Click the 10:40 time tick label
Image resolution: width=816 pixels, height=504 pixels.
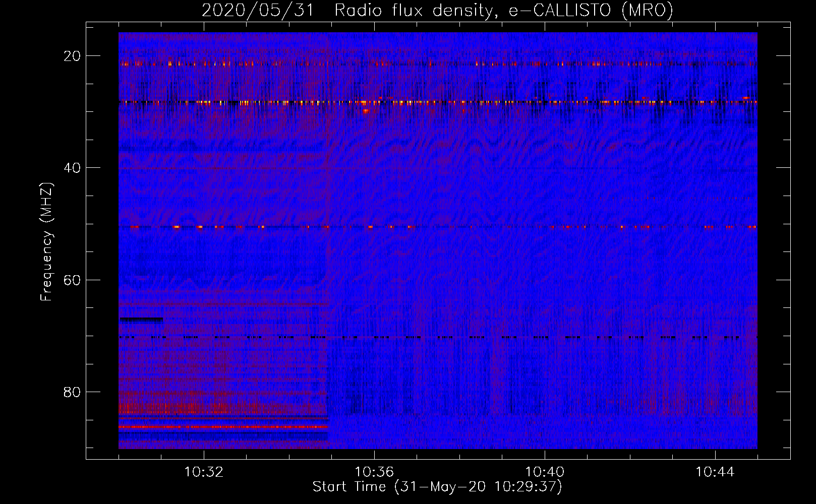545,472
